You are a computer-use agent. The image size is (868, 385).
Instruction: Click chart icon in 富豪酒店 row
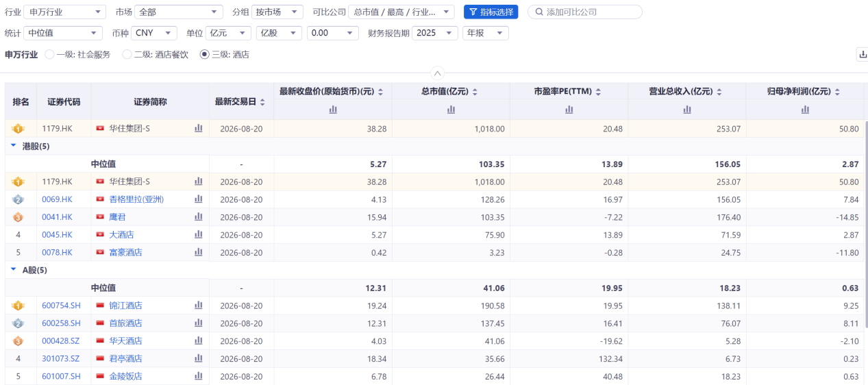coord(199,252)
